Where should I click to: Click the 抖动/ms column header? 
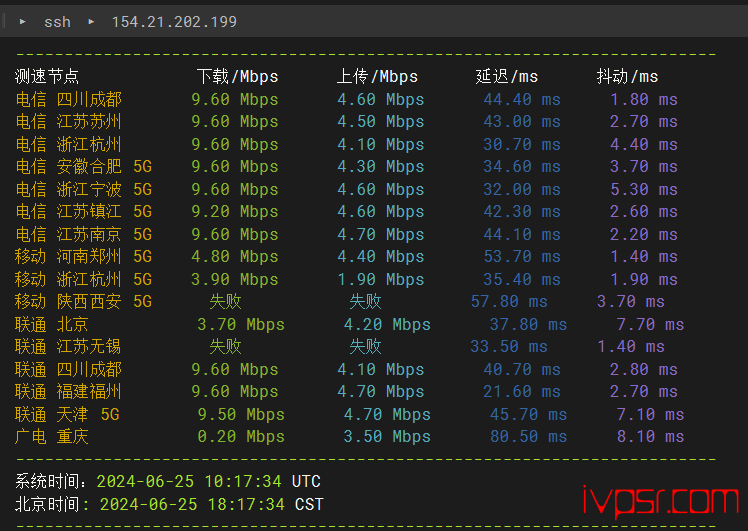[x=627, y=77]
